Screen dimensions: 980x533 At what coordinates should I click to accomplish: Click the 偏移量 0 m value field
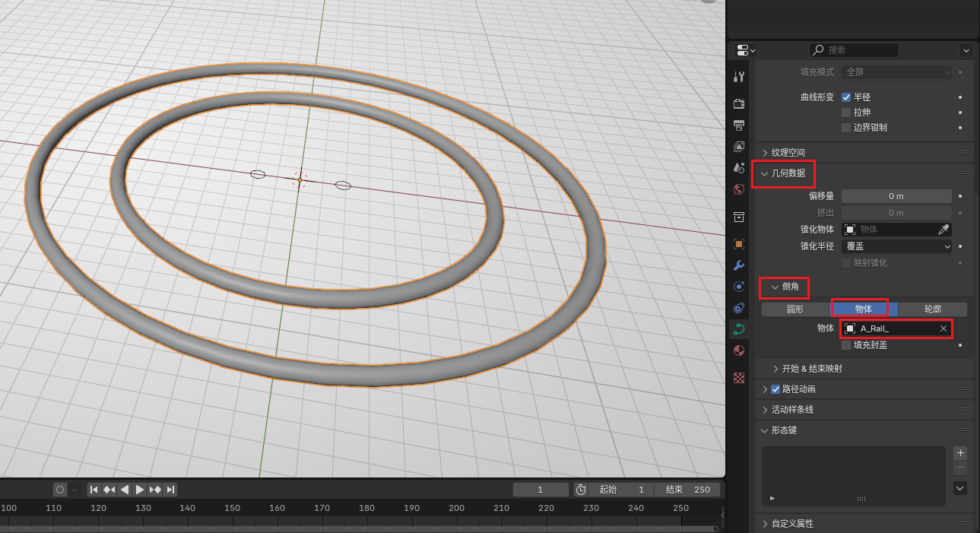pyautogui.click(x=896, y=196)
